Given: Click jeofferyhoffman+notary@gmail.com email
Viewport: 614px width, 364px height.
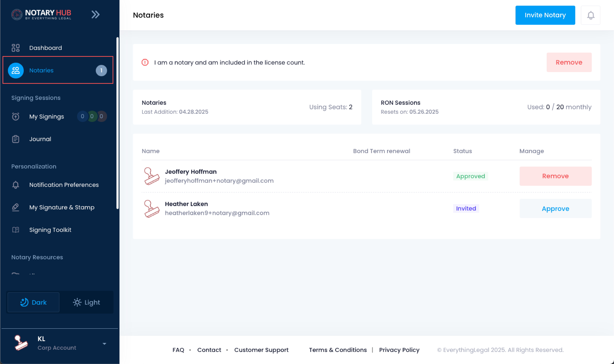Looking at the screenshot, I should [x=219, y=181].
